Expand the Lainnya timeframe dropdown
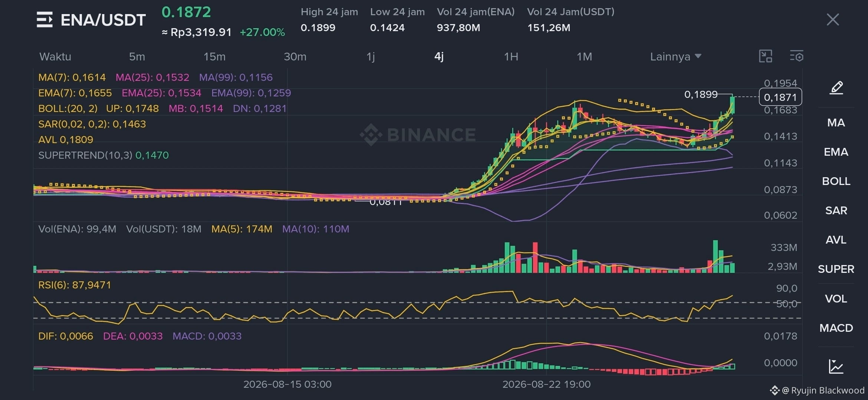This screenshot has width=868, height=400. point(675,57)
